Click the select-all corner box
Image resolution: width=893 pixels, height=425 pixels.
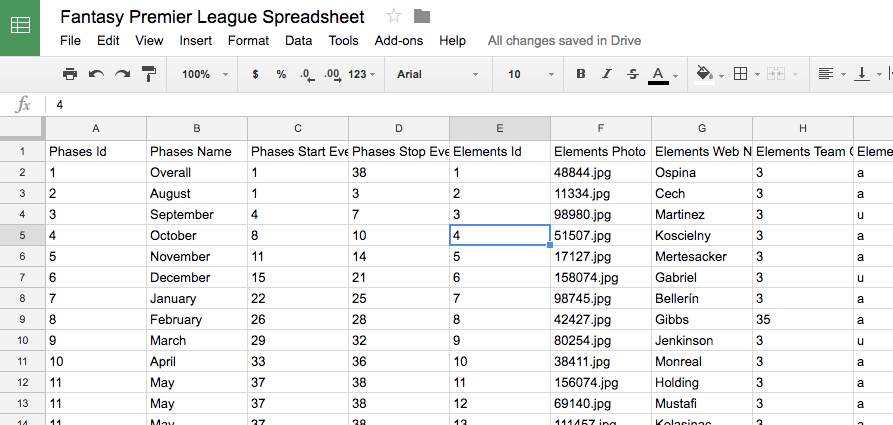tap(23, 128)
